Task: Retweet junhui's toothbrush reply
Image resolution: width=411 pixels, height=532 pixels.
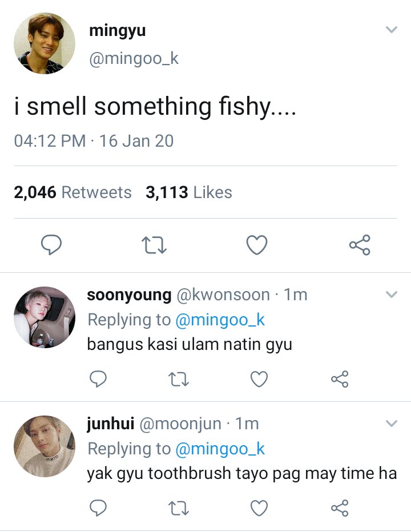Action: click(x=179, y=507)
